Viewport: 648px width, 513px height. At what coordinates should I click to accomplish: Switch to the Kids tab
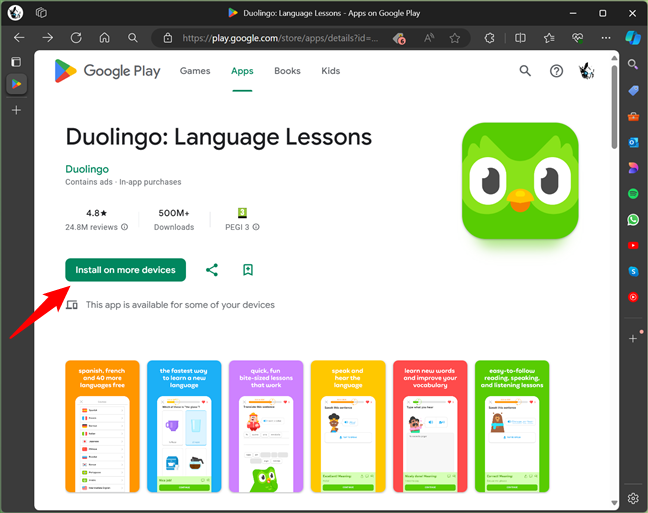coord(331,71)
